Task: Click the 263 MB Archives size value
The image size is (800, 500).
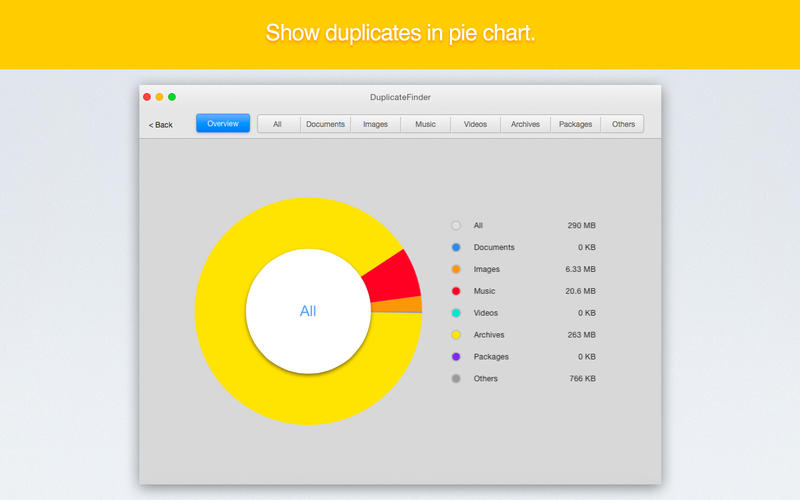Action: [582, 335]
